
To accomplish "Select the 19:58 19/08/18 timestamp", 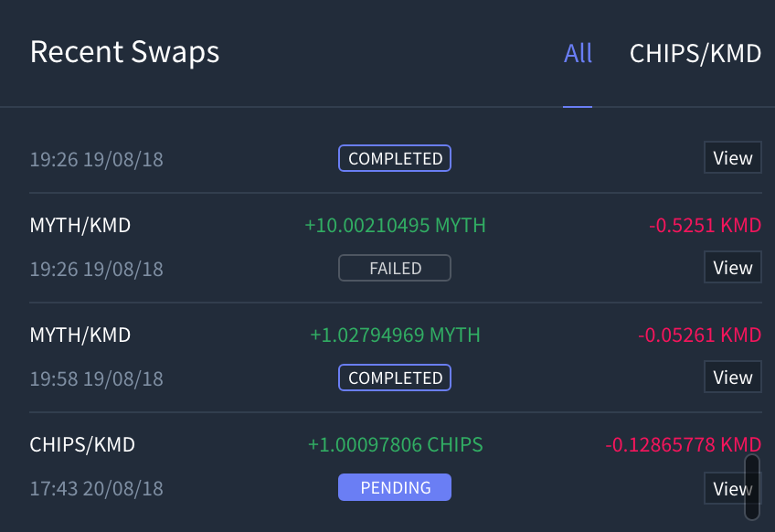I will 96,378.
